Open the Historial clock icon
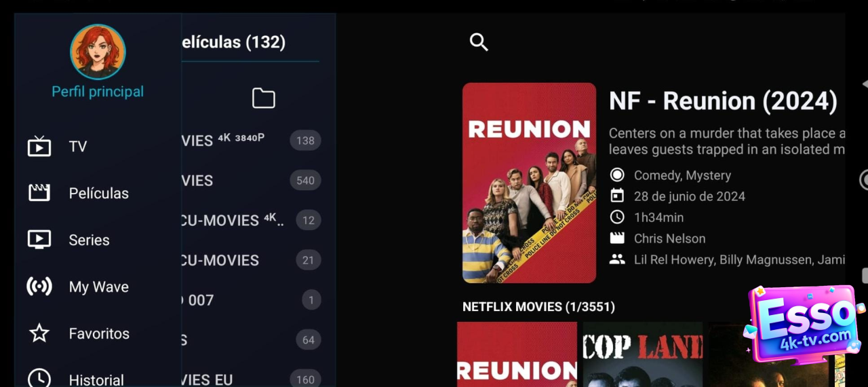This screenshot has height=387, width=868. pos(39,379)
